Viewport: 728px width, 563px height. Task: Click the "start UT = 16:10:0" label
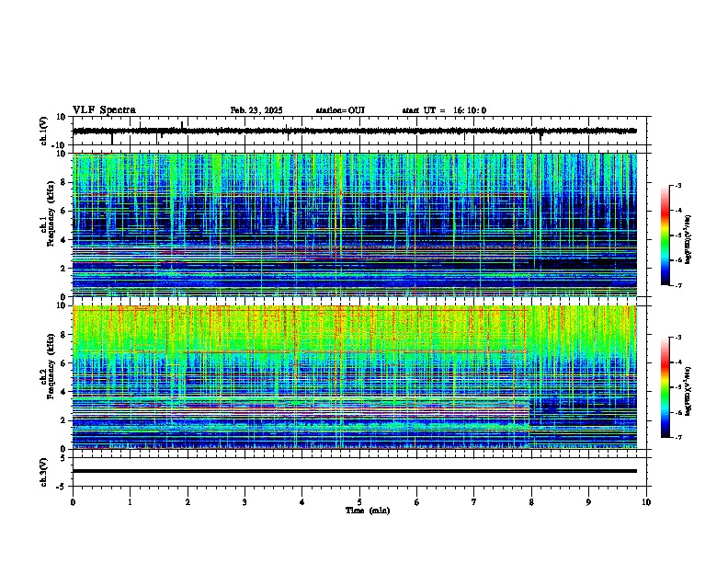pos(444,110)
